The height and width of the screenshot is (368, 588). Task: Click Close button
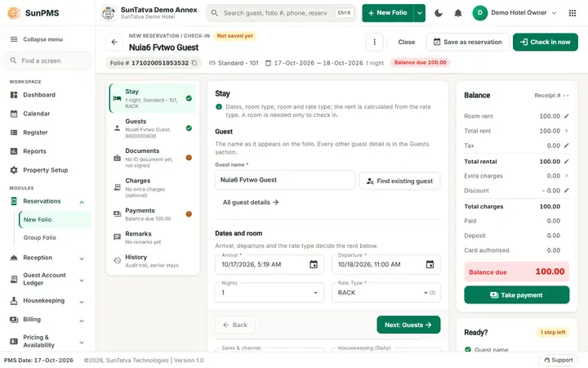[x=407, y=42]
